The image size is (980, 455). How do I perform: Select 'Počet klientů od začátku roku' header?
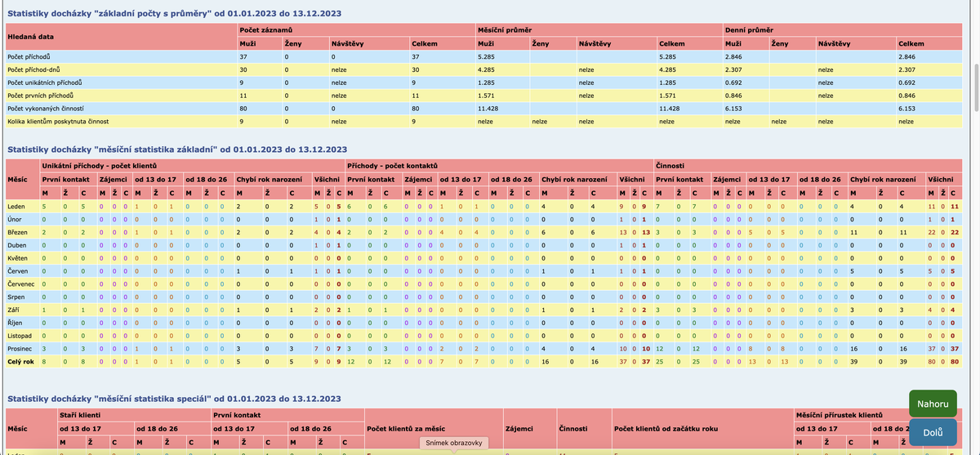(663, 428)
